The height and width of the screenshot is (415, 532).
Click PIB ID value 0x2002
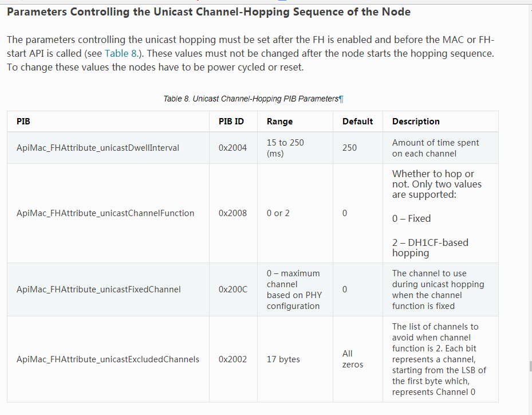232,359
